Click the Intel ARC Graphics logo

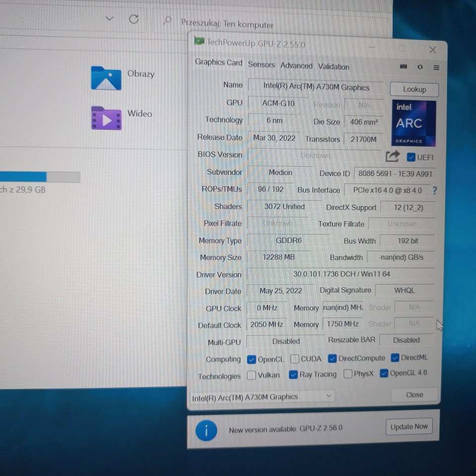pos(414,123)
